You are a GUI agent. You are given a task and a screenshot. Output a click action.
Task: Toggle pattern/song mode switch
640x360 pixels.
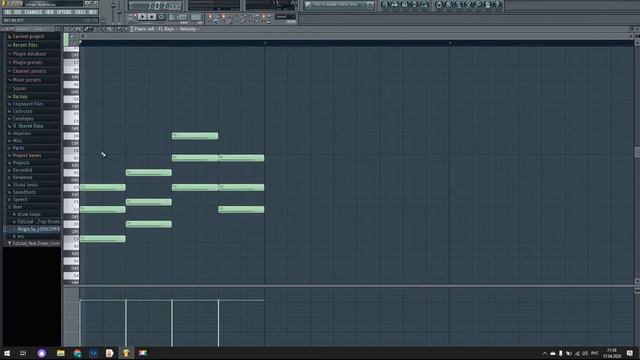(132, 17)
